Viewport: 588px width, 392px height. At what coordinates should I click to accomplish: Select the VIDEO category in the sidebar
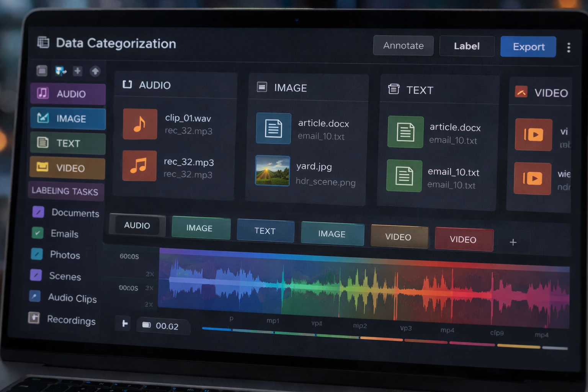(x=67, y=168)
